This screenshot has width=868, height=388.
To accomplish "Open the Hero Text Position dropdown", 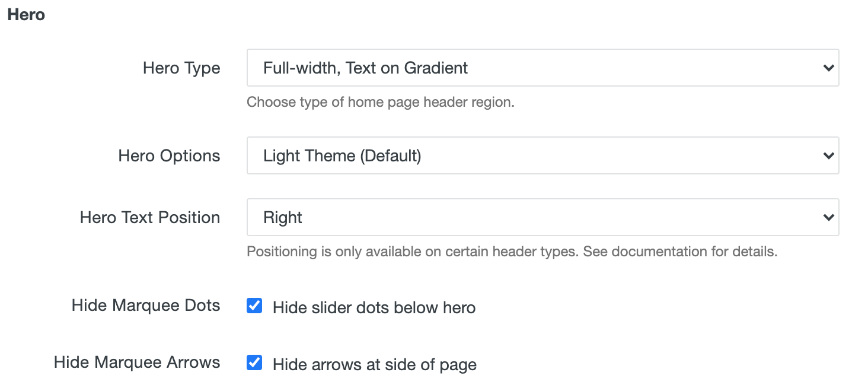I will point(542,217).
